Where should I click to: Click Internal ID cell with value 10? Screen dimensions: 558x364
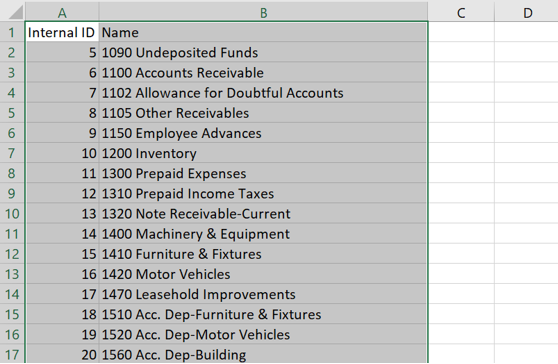coord(62,153)
